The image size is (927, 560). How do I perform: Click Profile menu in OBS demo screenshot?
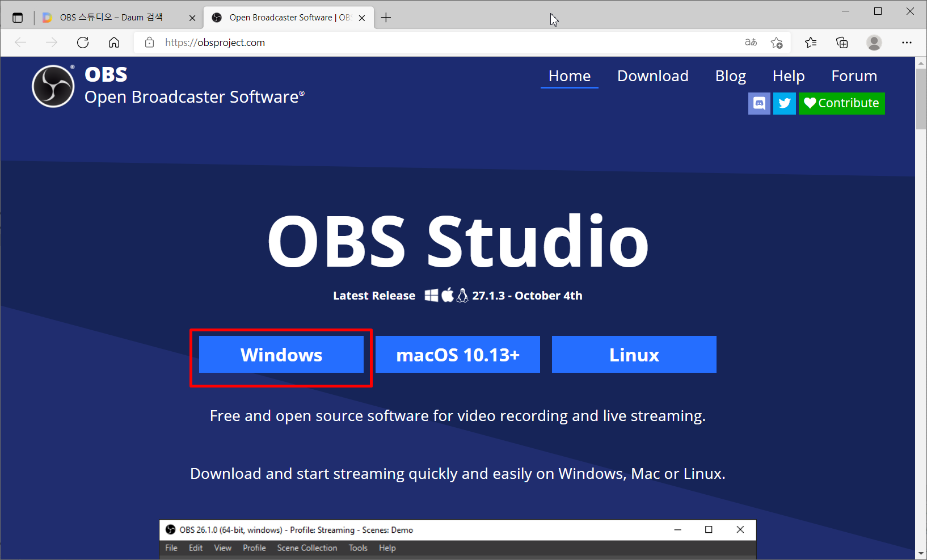click(255, 548)
